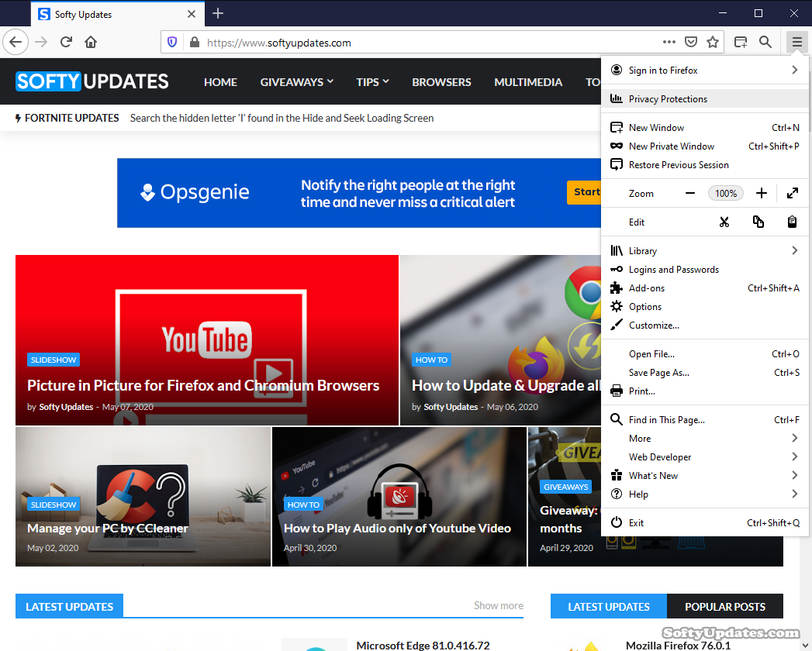The height and width of the screenshot is (651, 812).
Task: Expand the Help submenu
Action: tap(705, 494)
